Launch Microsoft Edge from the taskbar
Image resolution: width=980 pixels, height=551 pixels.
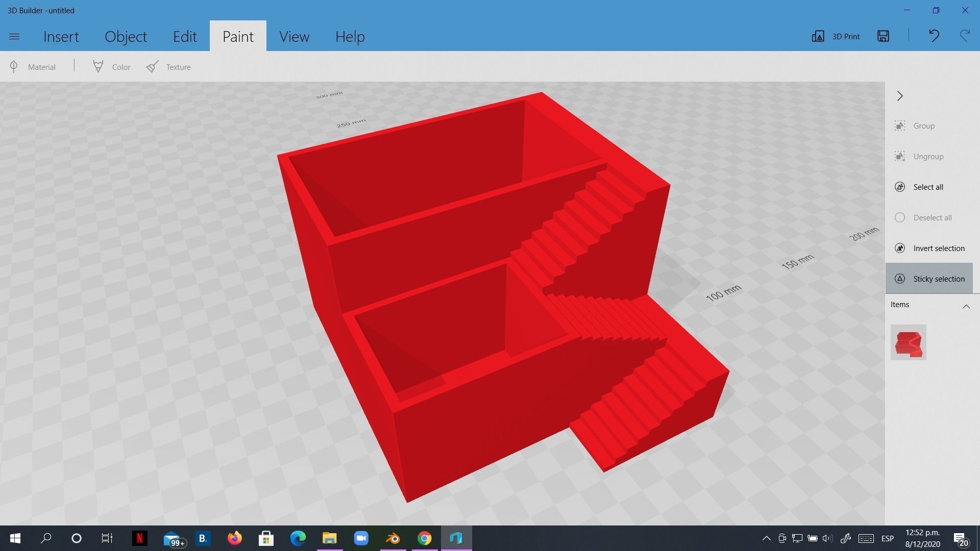click(x=298, y=538)
